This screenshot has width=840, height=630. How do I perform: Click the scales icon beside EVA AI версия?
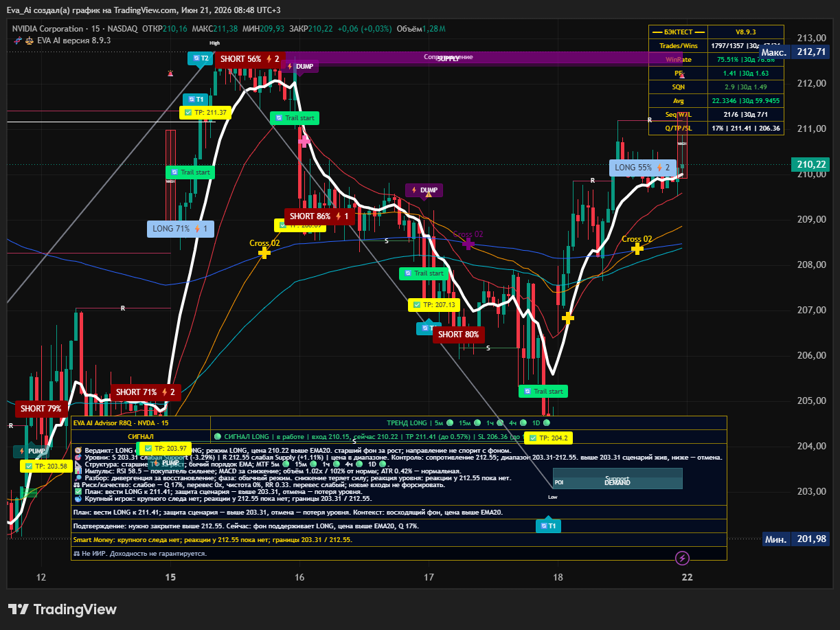click(30, 41)
